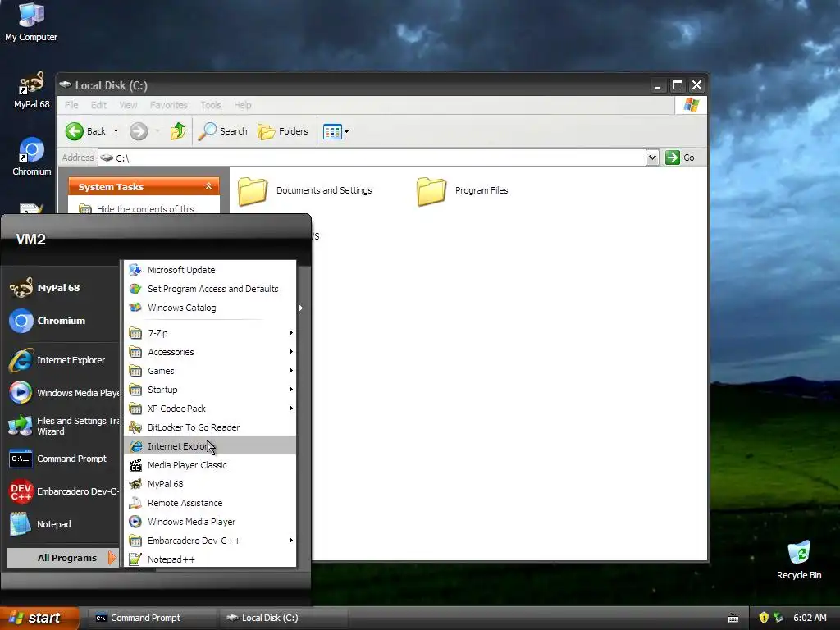Toggle the Folders pane
Screen dimensions: 840x630
pos(283,131)
